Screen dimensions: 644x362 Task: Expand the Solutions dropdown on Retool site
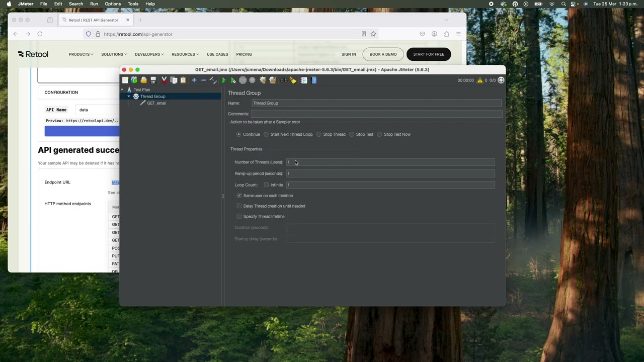click(x=114, y=54)
